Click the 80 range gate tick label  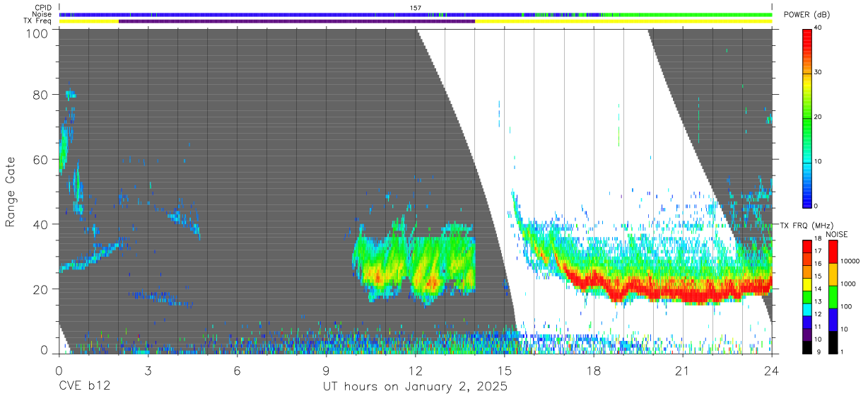[x=40, y=95]
